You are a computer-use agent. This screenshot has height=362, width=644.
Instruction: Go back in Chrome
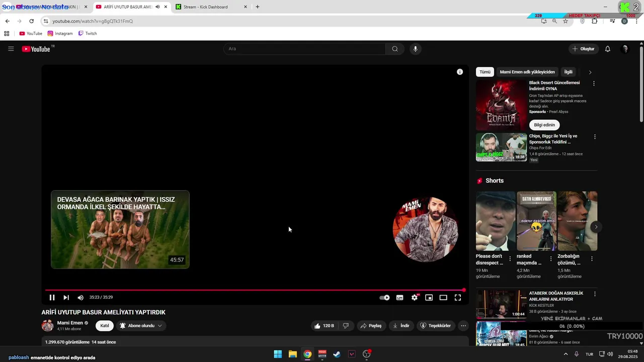7,21
